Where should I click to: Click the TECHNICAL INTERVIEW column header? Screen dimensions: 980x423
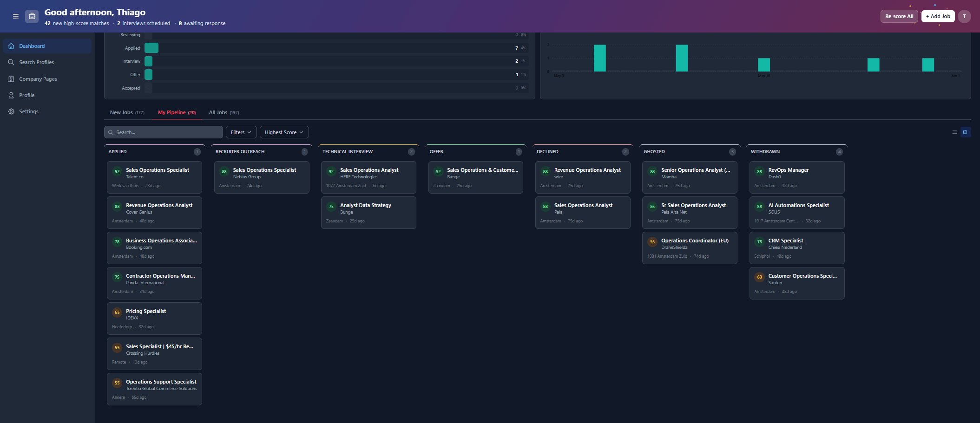[x=348, y=152]
